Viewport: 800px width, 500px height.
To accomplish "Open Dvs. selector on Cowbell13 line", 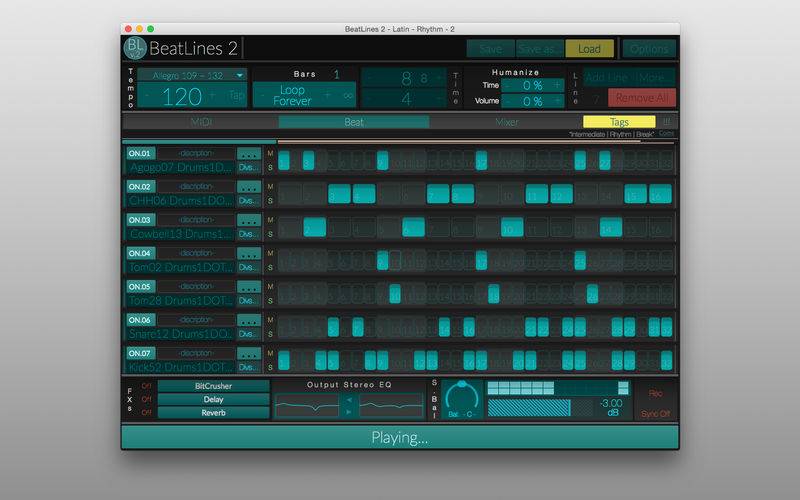I will 249,234.
